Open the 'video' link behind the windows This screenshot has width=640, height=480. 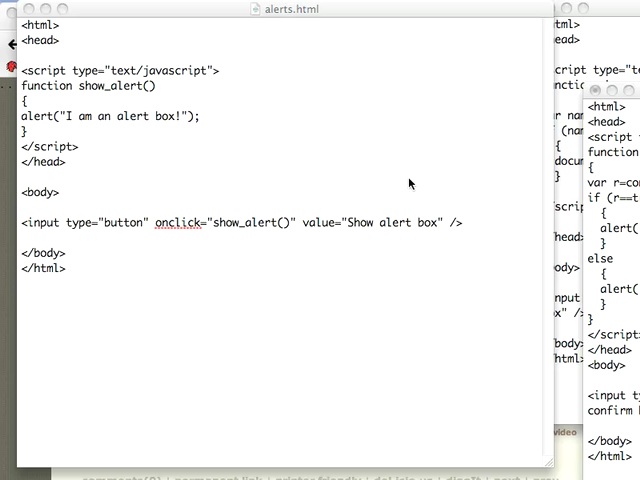click(565, 433)
